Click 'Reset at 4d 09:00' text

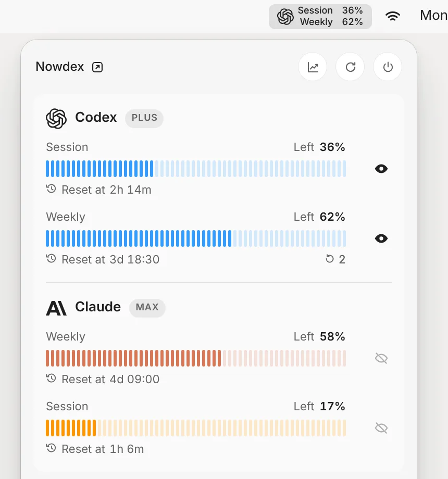[x=110, y=379]
